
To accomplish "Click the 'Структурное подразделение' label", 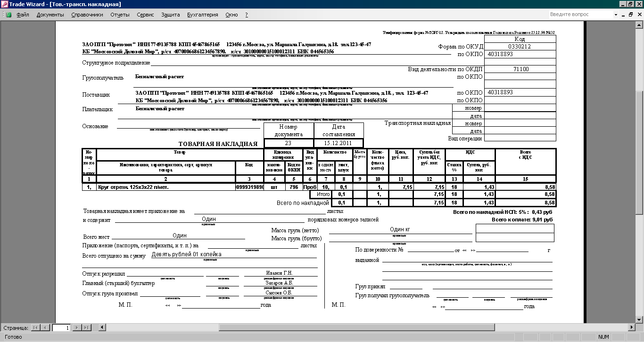I will (116, 63).
